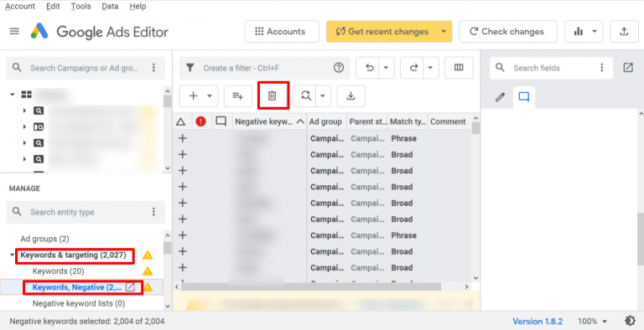644x330 pixels.
Task: Open the Get recent changes dropdown arrow
Action: 443,32
